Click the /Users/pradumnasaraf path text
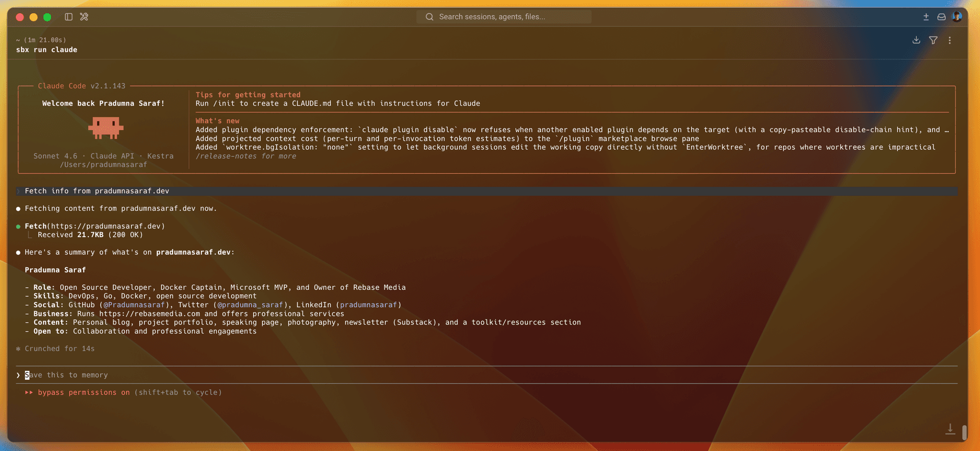This screenshot has height=451, width=980. (x=104, y=165)
